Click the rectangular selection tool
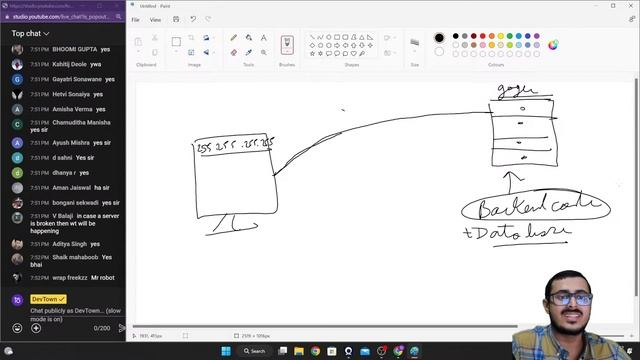The image size is (640, 360). coord(176,42)
